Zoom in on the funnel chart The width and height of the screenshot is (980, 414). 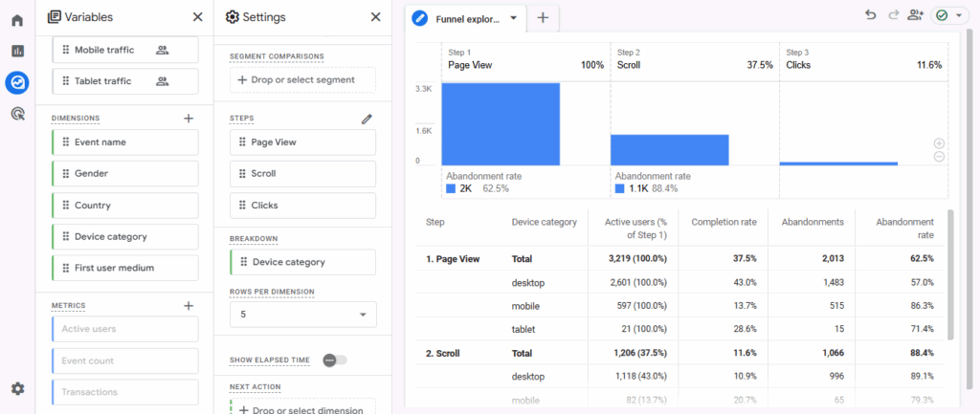coord(939,143)
